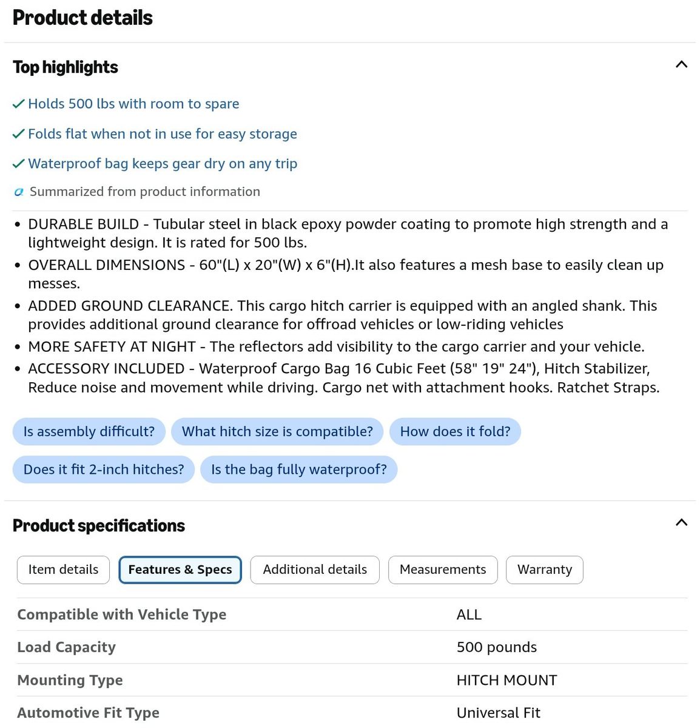
Task: Open the Warranty tab
Action: click(x=545, y=570)
